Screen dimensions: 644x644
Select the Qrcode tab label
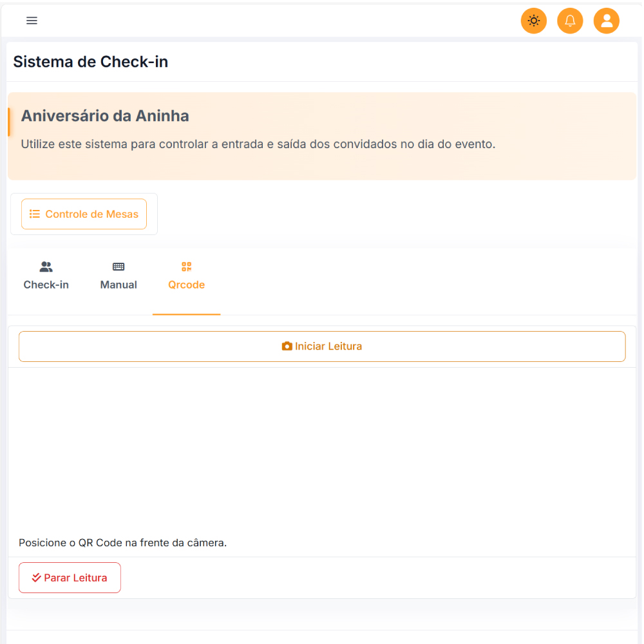[x=186, y=285]
